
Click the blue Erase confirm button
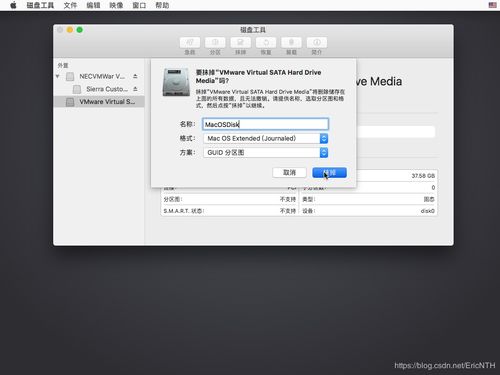pos(329,173)
